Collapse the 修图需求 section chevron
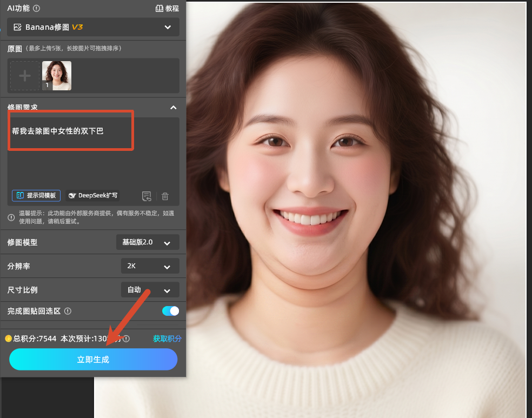The image size is (532, 418). pos(174,108)
